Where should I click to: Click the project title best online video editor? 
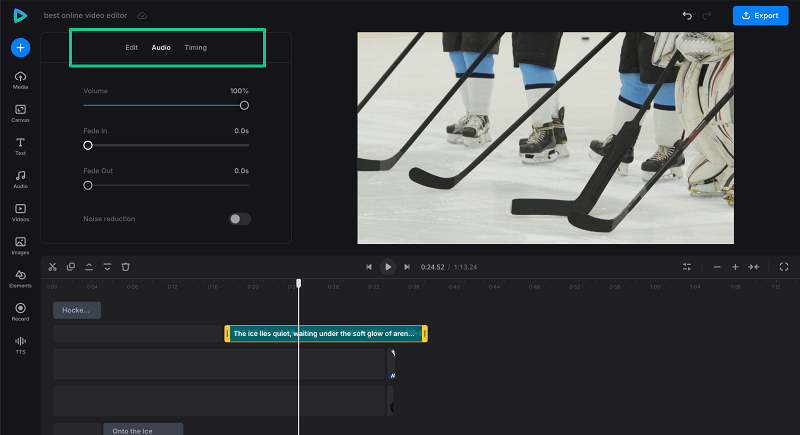[x=85, y=15]
